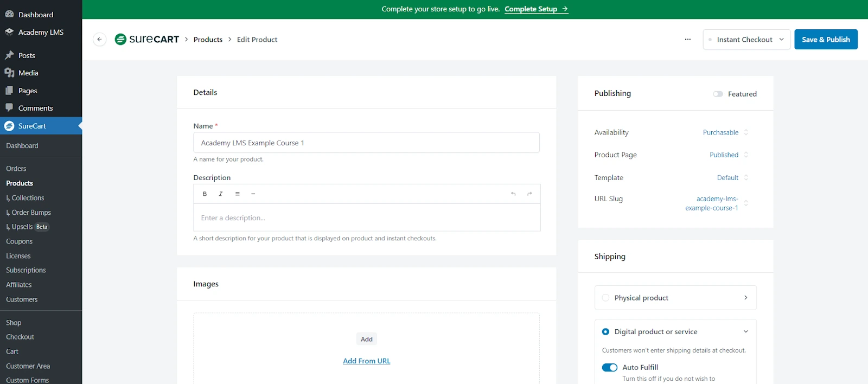Click the product Name input field
The image size is (868, 384).
[x=367, y=143]
